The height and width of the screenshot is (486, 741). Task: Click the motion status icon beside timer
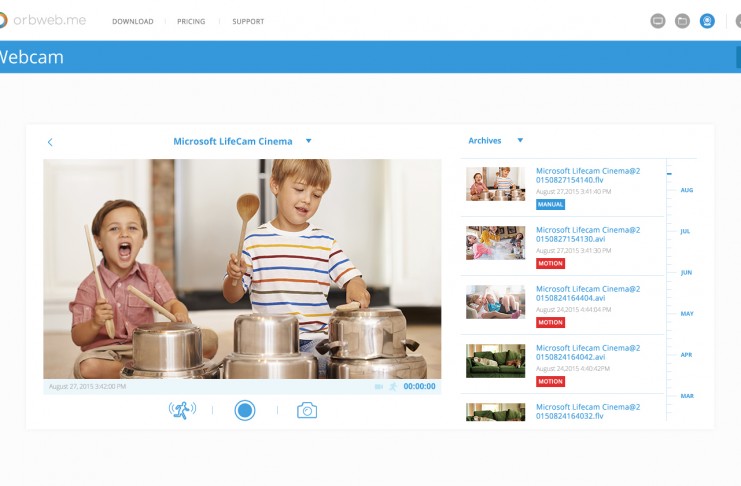pyautogui.click(x=393, y=386)
